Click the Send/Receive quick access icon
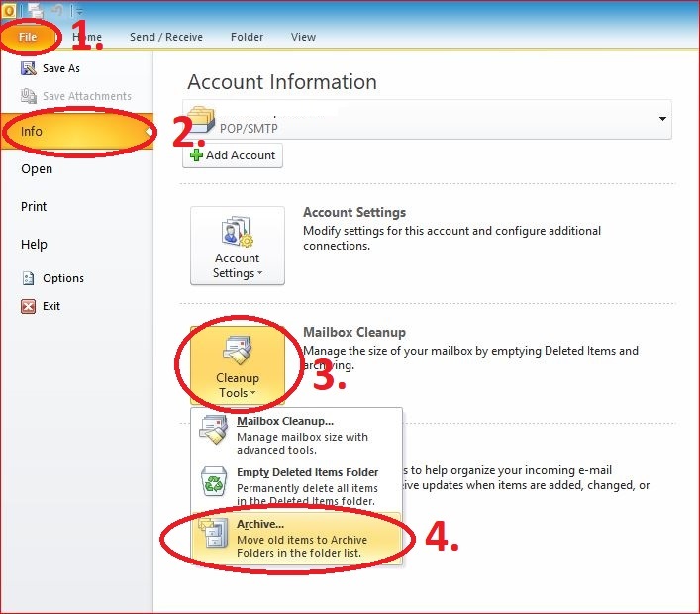This screenshot has height=614, width=700. point(35,10)
